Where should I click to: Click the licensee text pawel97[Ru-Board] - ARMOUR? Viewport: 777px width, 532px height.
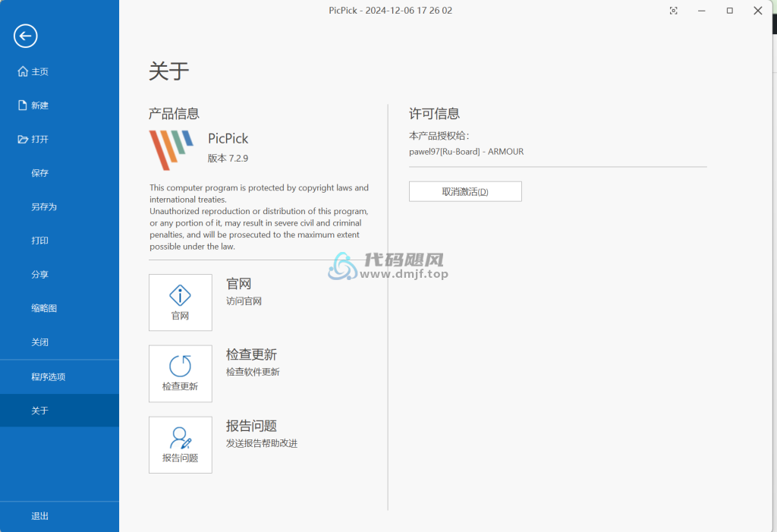pos(467,152)
